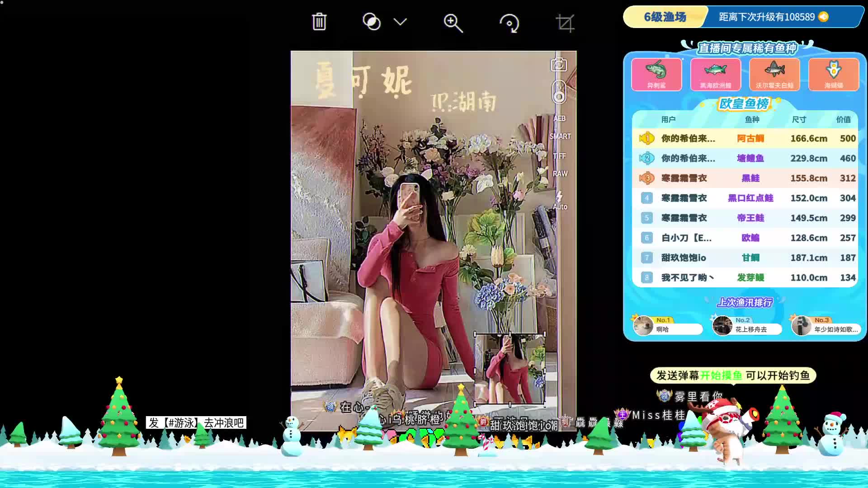Click the zoom in magnifier icon
This screenshot has width=868, height=488.
click(x=453, y=23)
